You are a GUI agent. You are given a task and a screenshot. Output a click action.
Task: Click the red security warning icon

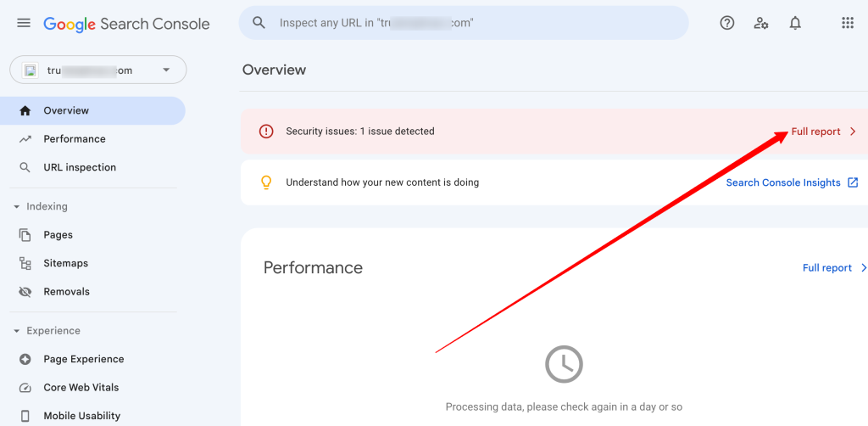(x=266, y=132)
